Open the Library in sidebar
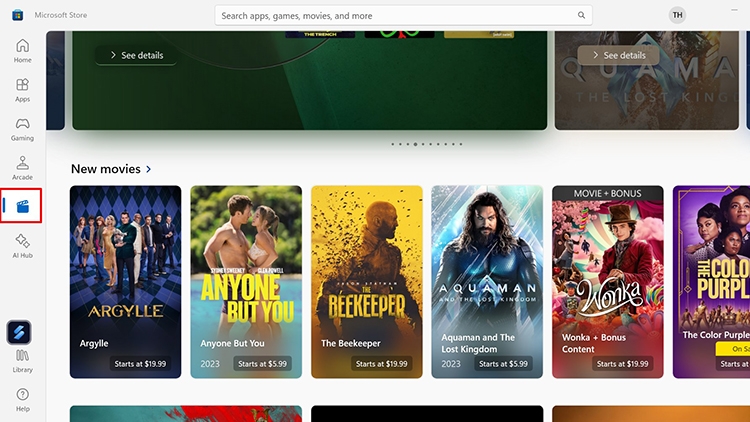 click(22, 361)
